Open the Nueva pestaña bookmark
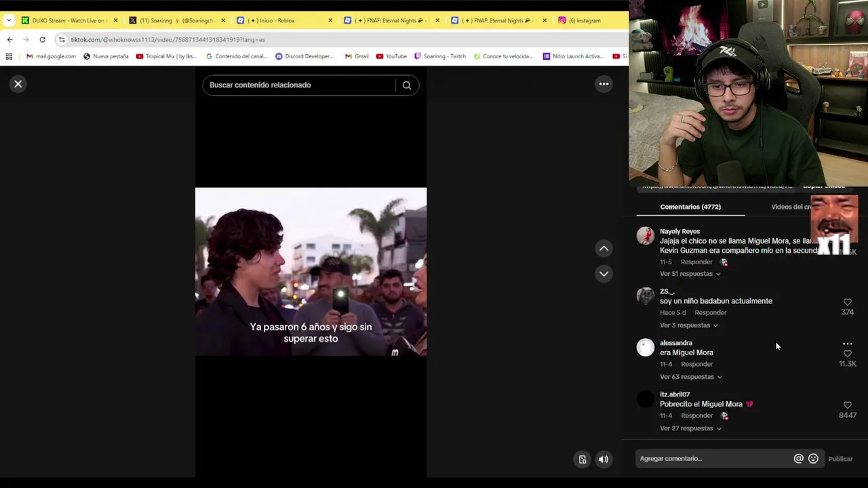This screenshot has height=488, width=868. tap(106, 56)
